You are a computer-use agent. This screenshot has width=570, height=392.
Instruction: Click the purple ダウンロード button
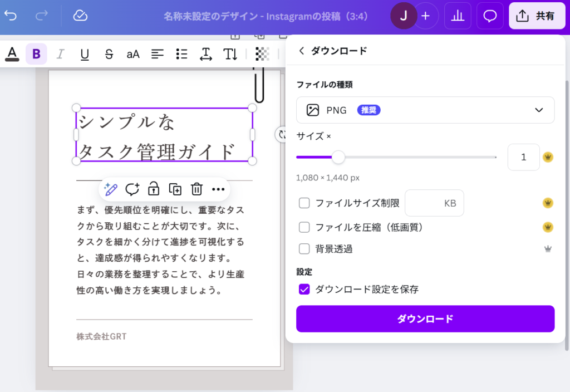pos(425,318)
